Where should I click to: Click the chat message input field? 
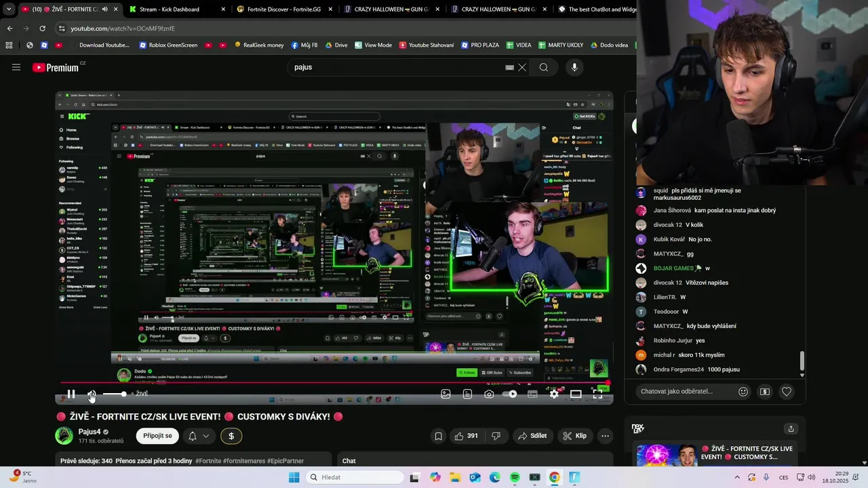click(x=686, y=391)
